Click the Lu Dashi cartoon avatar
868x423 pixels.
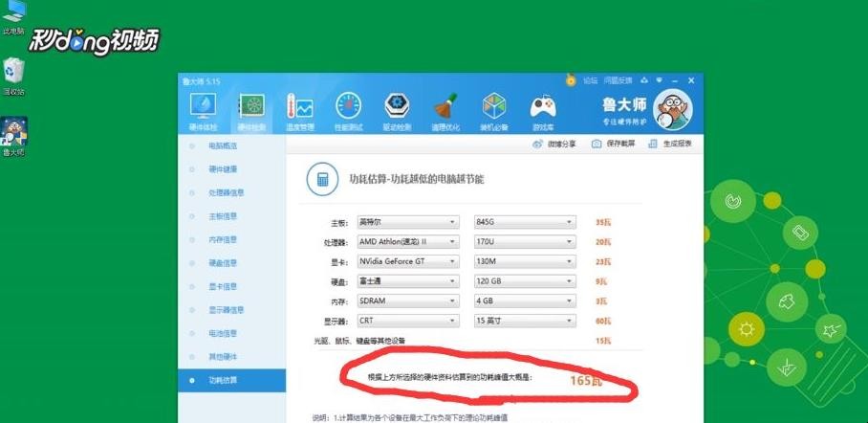[x=673, y=109]
